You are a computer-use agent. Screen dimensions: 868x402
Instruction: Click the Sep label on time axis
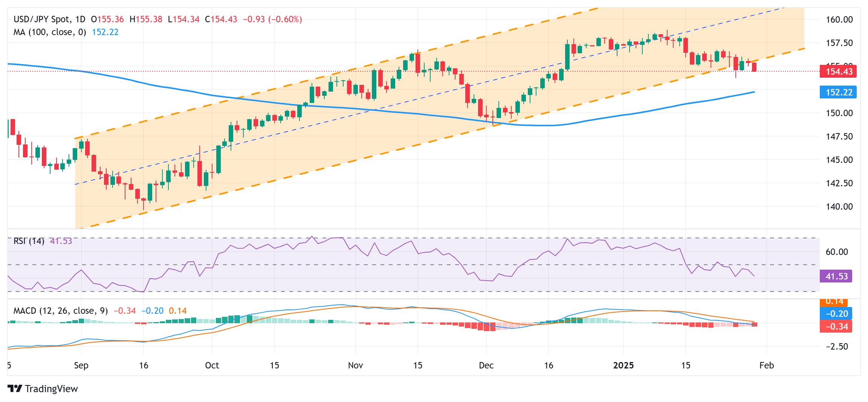(x=81, y=365)
